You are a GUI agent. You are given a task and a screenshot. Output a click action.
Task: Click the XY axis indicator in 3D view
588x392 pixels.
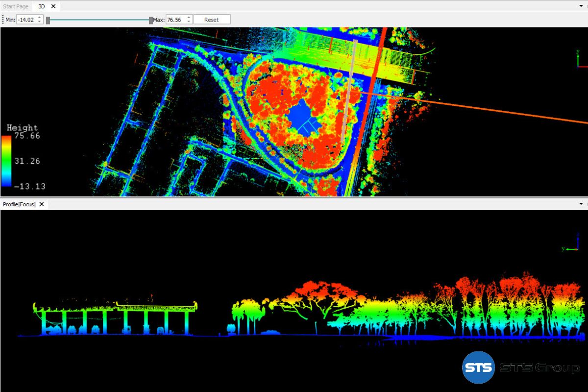pyautogui.click(x=580, y=58)
